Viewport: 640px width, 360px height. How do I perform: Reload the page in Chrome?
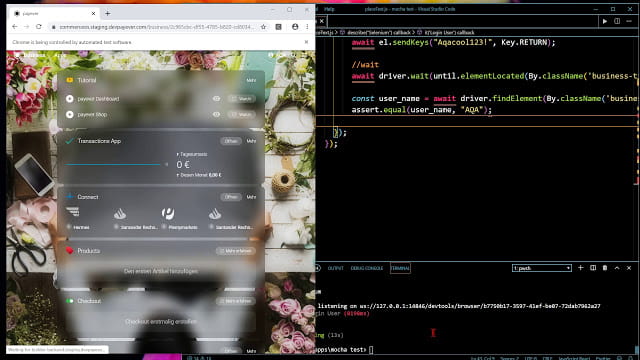point(39,27)
